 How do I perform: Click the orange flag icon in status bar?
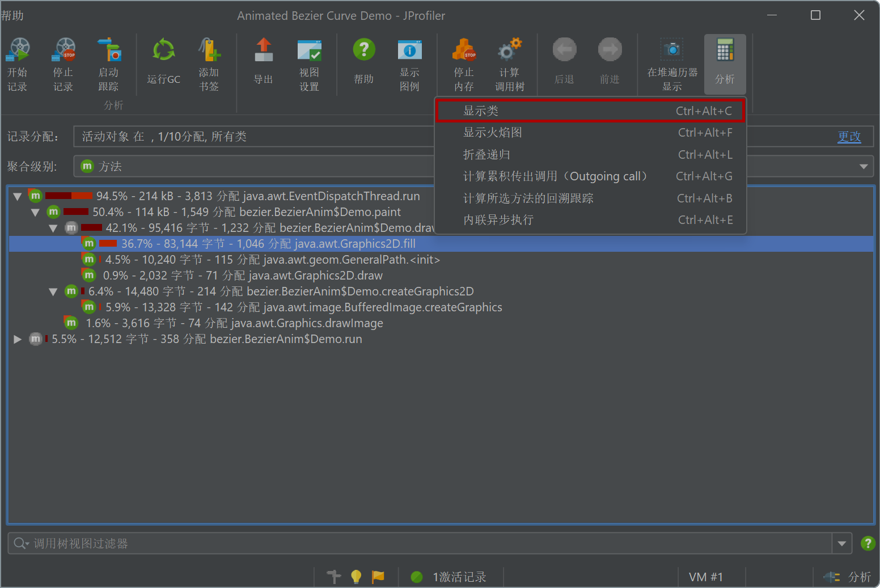(378, 577)
